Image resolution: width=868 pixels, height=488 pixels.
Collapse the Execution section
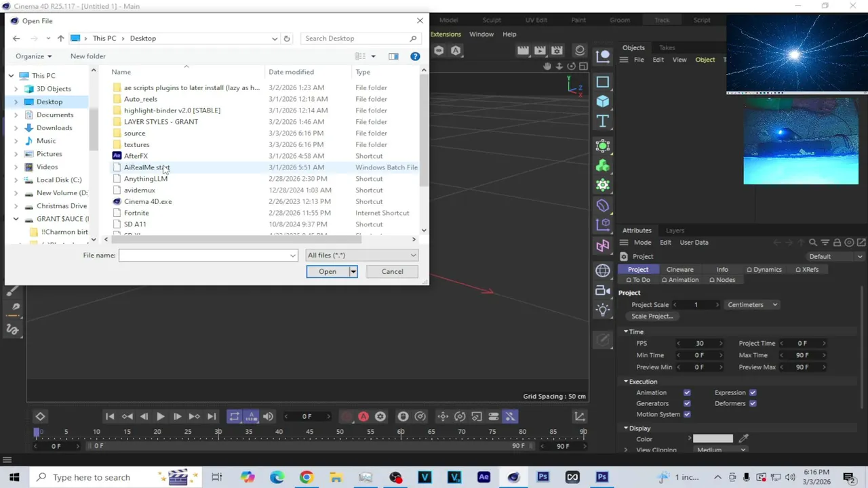pos(626,382)
